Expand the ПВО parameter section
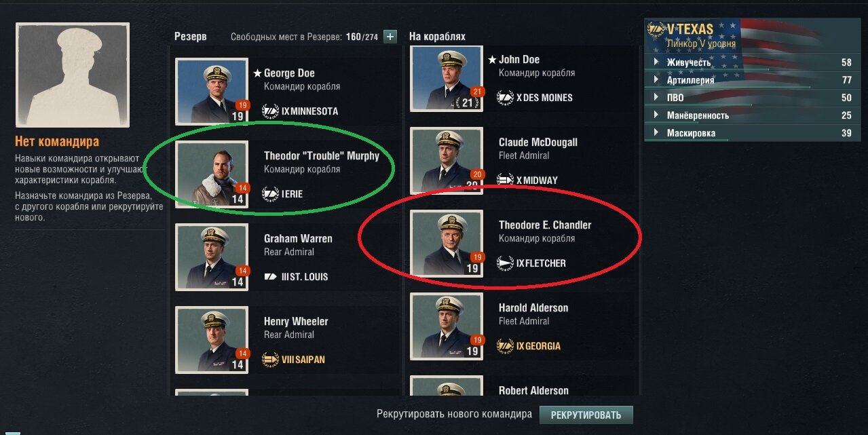 [x=753, y=98]
